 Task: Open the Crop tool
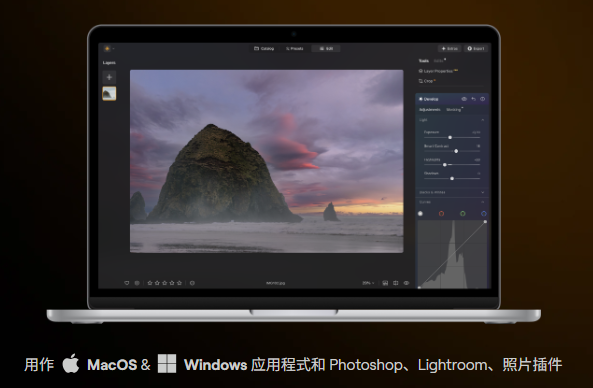[427, 81]
